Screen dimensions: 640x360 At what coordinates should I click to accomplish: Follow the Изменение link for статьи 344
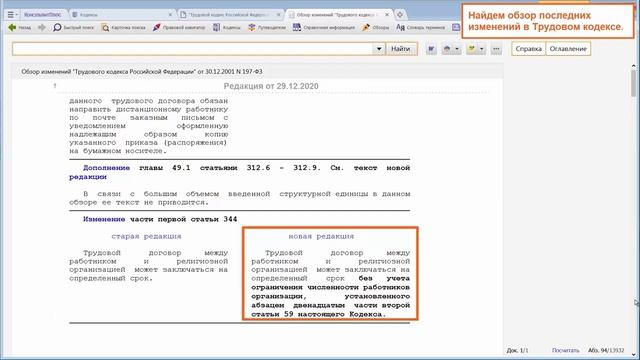(x=104, y=219)
